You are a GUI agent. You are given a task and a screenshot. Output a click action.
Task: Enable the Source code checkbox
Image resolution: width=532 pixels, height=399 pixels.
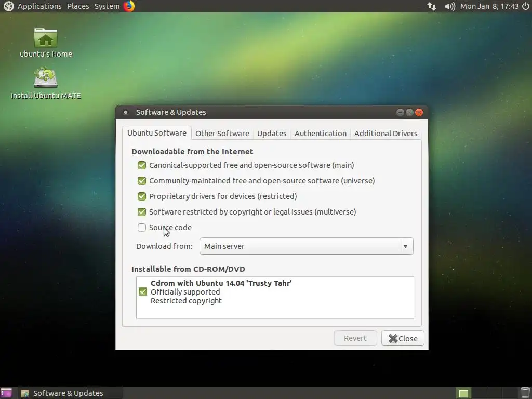142,228
